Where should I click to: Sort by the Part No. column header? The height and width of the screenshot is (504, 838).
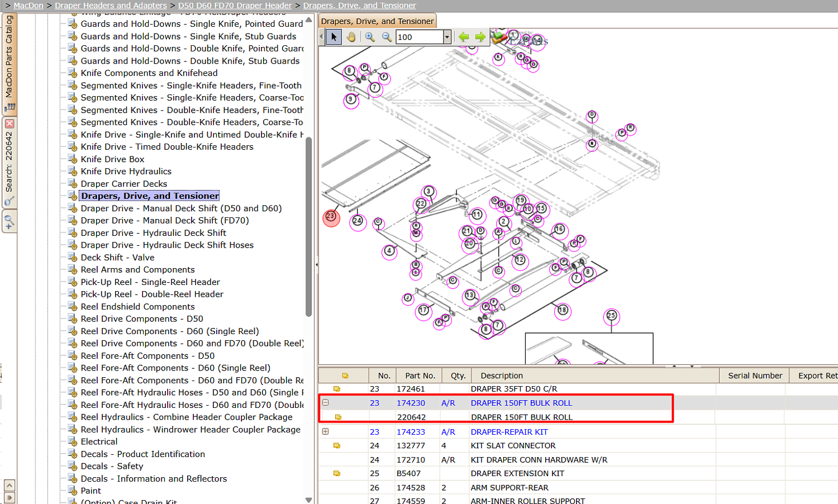(420, 375)
